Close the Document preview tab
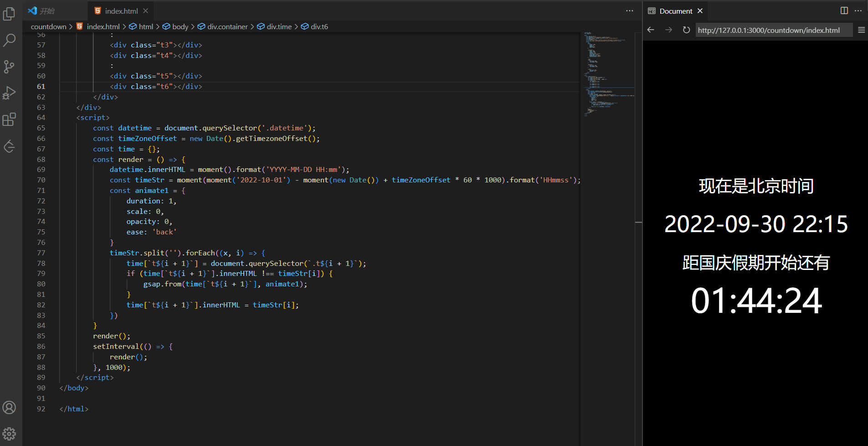The height and width of the screenshot is (446, 868). (700, 11)
